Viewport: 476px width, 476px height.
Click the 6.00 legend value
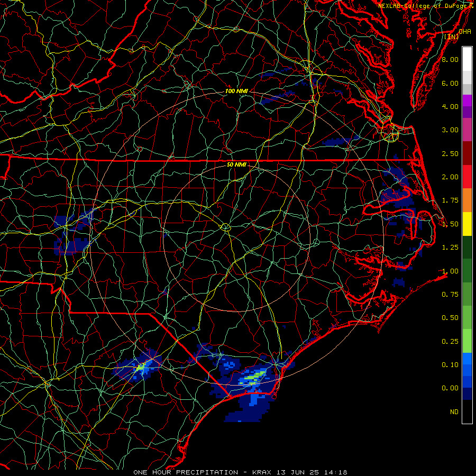[450, 83]
